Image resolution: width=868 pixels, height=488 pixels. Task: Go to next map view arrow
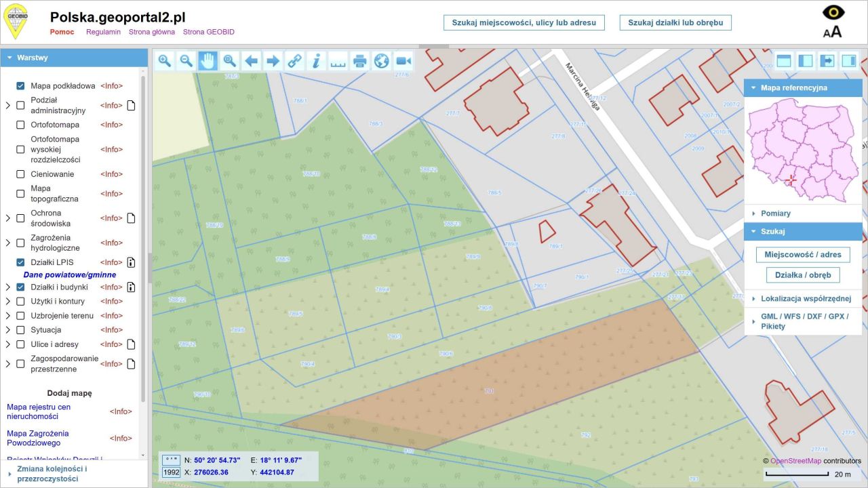pos(273,61)
